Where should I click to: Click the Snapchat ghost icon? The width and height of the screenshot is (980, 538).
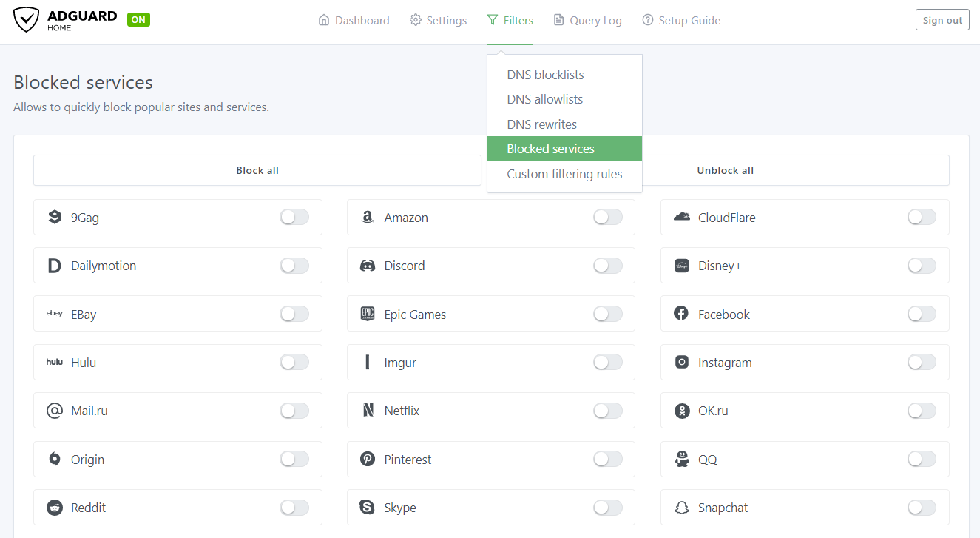[x=682, y=508]
